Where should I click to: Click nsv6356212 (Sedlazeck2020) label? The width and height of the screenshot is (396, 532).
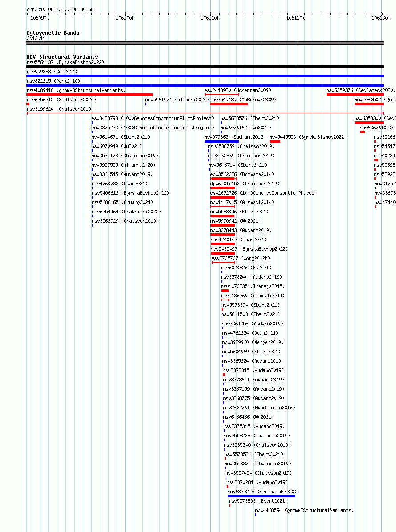61,100
